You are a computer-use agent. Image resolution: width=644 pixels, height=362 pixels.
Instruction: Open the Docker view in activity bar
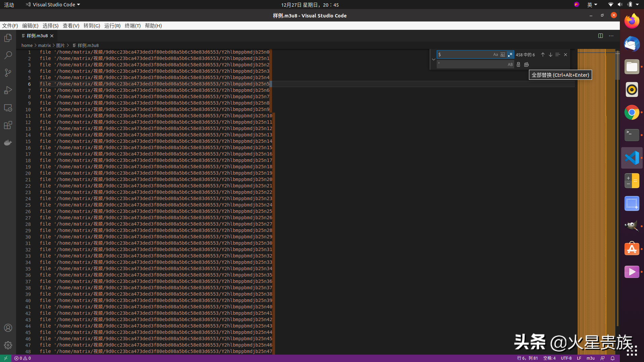[x=8, y=143]
